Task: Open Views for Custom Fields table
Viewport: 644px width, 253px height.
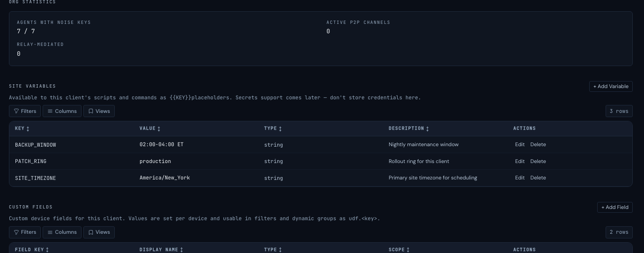Action: [99, 232]
